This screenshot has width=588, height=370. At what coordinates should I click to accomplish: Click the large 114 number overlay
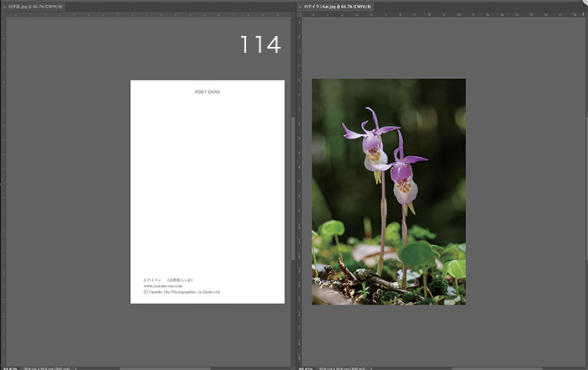point(260,45)
